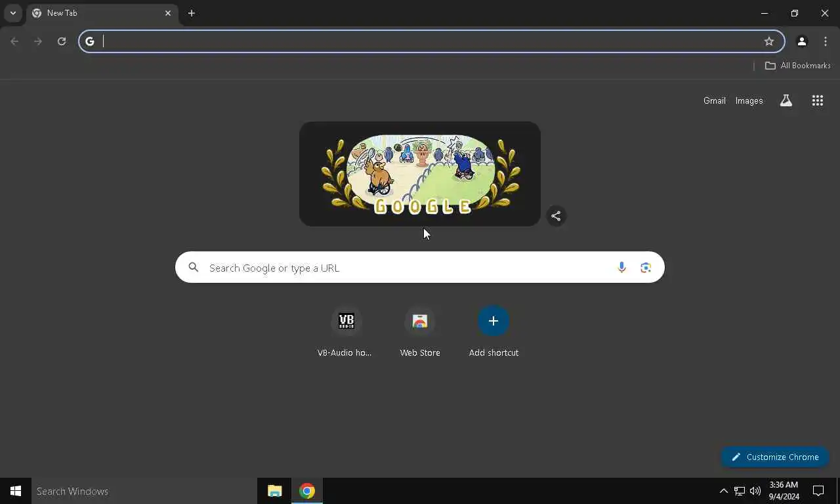
Task: Click the magnifier icon in search box
Action: click(193, 267)
